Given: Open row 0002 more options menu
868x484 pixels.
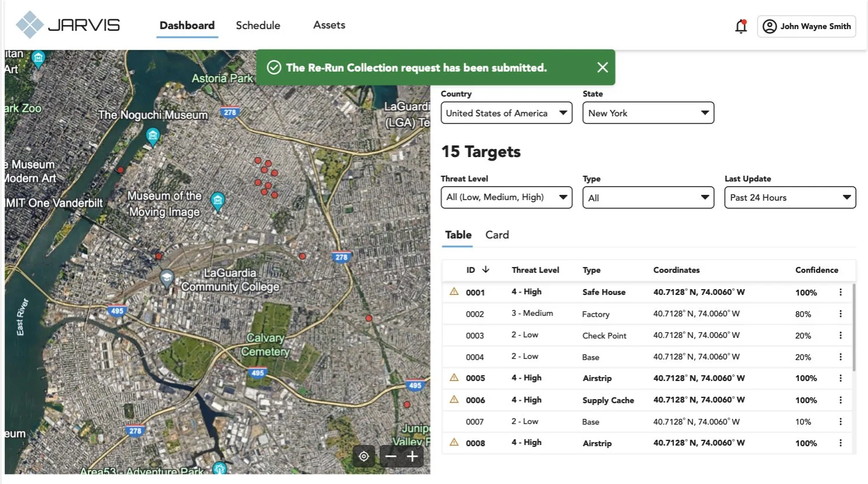Looking at the screenshot, I should pyautogui.click(x=840, y=314).
